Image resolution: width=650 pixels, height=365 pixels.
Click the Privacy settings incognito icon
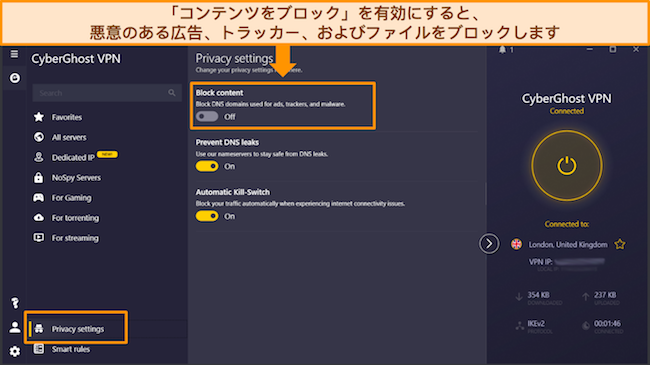(39, 328)
